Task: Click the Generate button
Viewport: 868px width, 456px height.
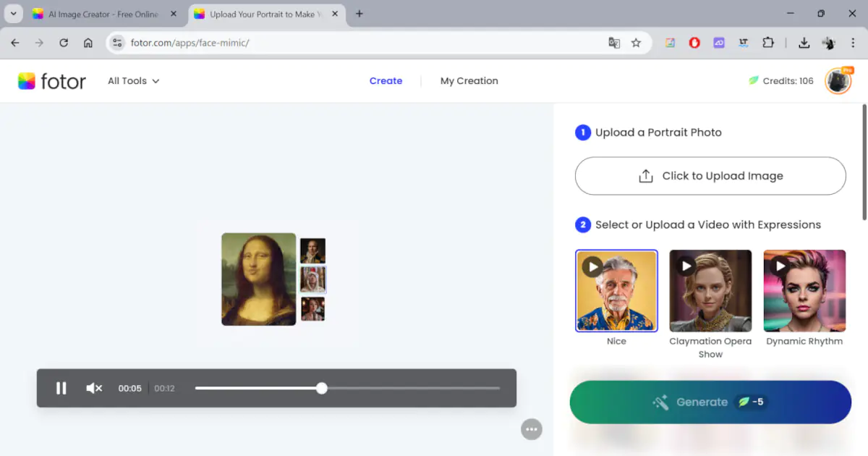Action: [x=710, y=402]
